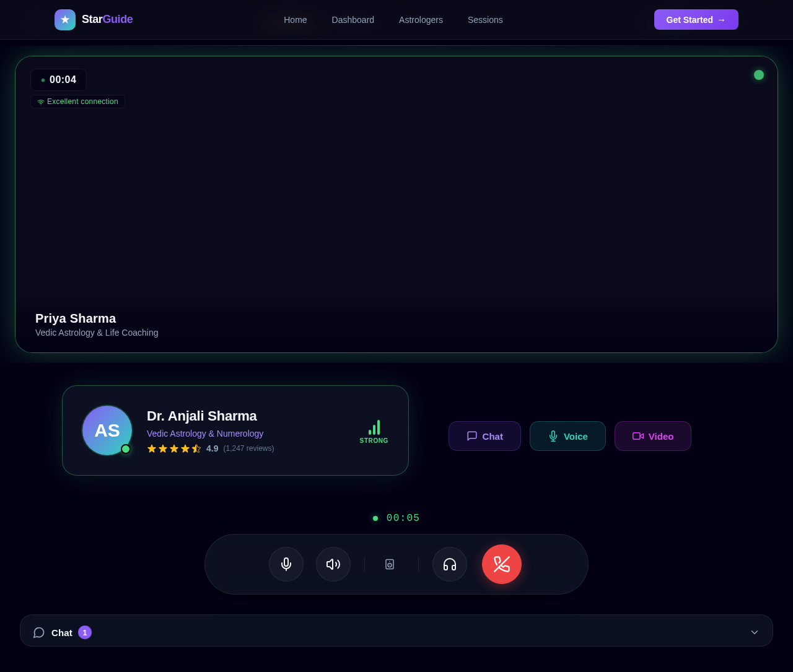
Task: Mute the microphone in call controls
Action: coord(286,564)
